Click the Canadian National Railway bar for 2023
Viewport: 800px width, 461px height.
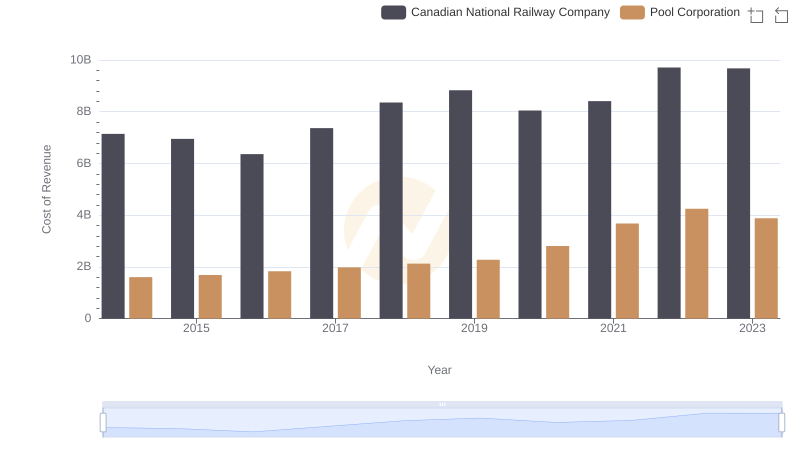coord(738,194)
